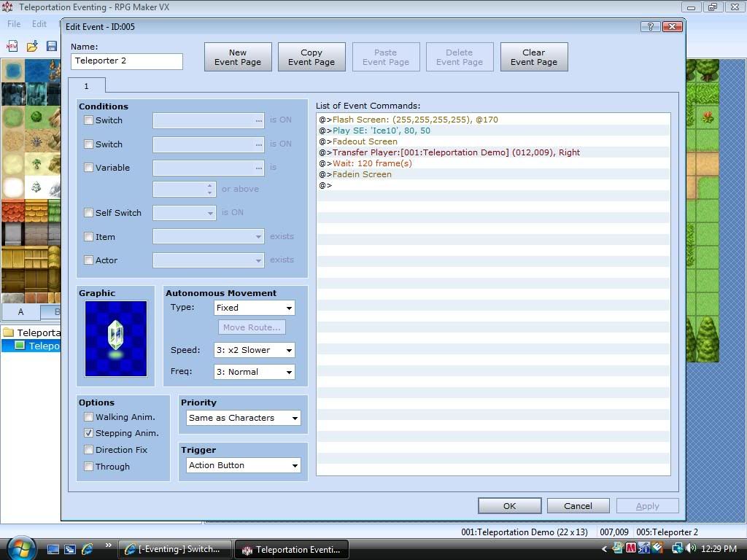
Task: Open the Trigger dropdown showing Action Button
Action: (x=243, y=465)
